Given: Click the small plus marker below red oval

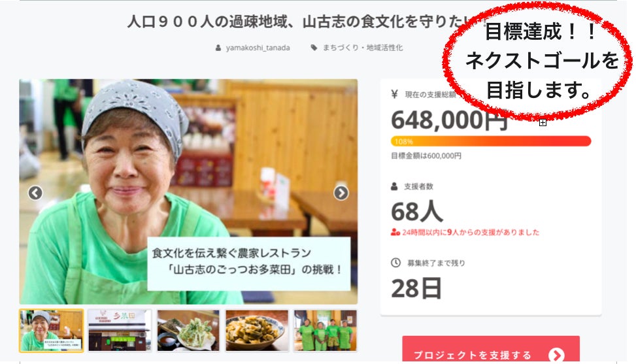Looking at the screenshot, I should pos(543,122).
